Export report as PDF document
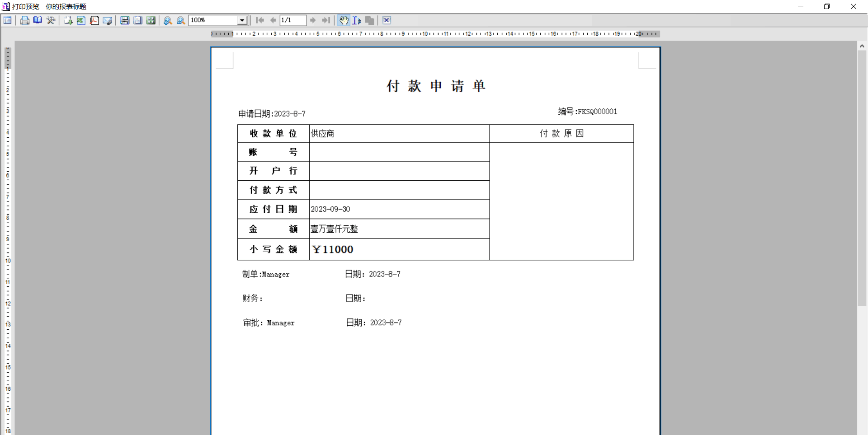The image size is (868, 435). pos(94,20)
